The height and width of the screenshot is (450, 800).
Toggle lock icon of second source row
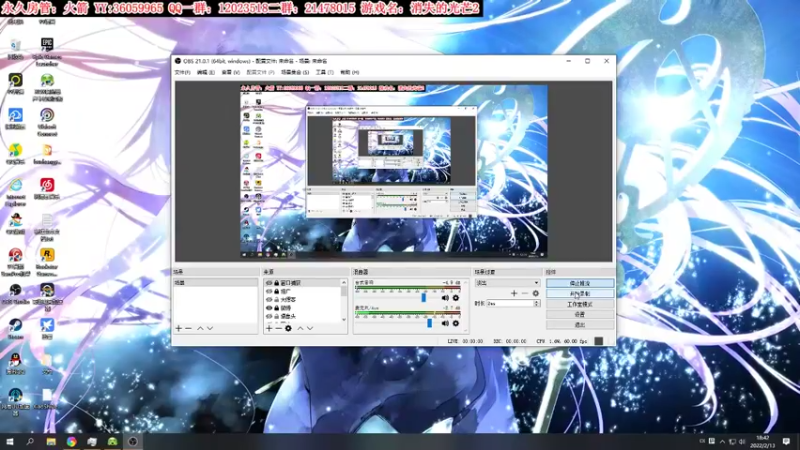coord(277,291)
